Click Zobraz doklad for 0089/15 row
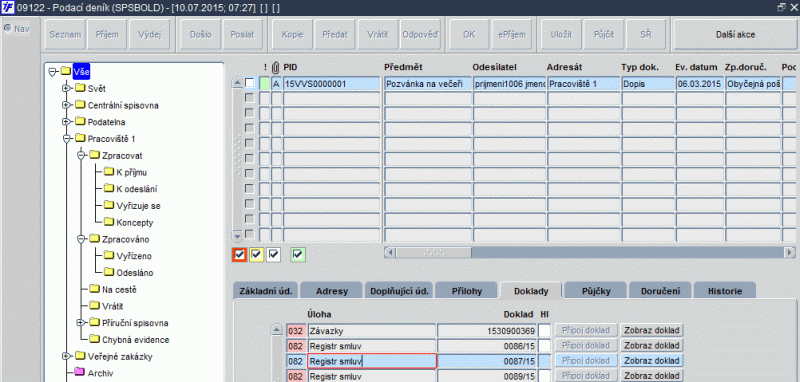Image resolution: width=800 pixels, height=382 pixels. click(x=652, y=376)
